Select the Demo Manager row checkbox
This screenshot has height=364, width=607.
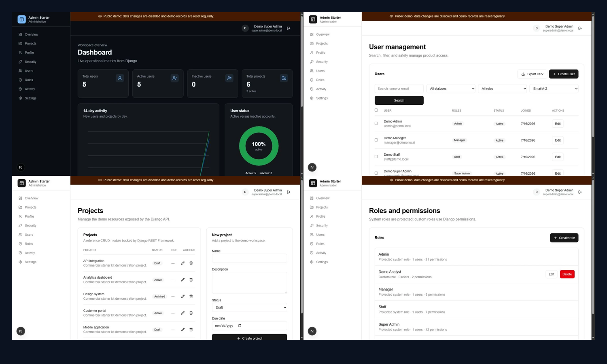point(376,140)
